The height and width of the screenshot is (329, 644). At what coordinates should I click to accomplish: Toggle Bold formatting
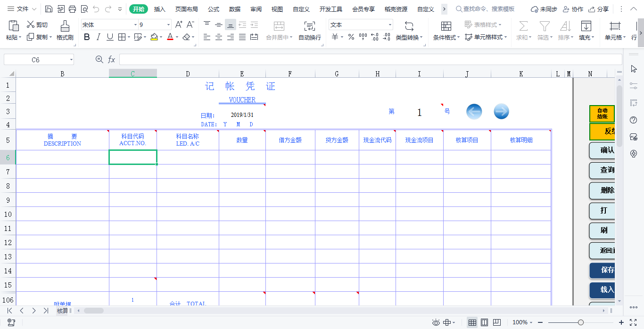pyautogui.click(x=87, y=37)
